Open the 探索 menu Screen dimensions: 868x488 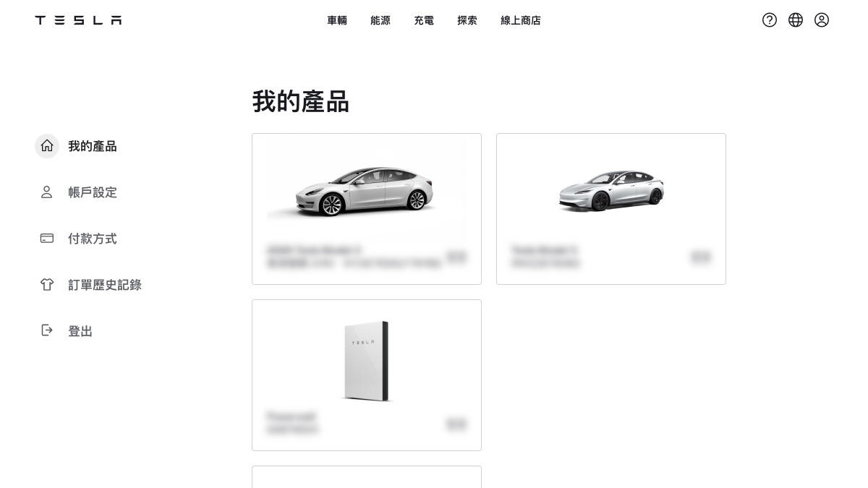coord(467,20)
